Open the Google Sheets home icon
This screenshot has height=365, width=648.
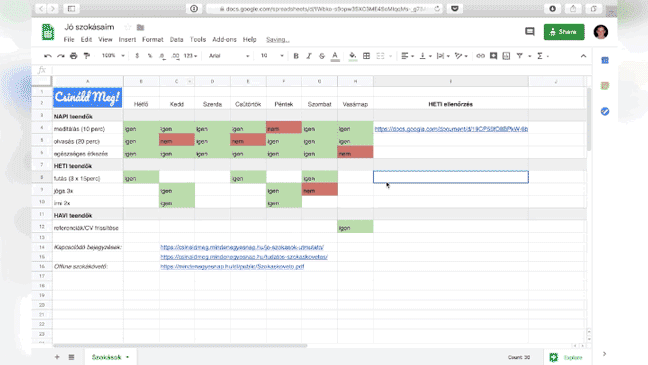tap(48, 32)
